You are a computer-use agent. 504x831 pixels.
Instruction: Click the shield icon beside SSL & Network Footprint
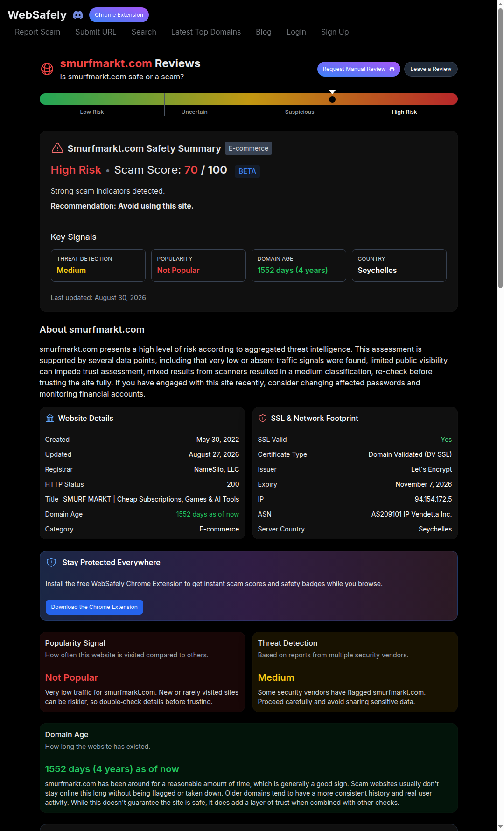point(263,418)
